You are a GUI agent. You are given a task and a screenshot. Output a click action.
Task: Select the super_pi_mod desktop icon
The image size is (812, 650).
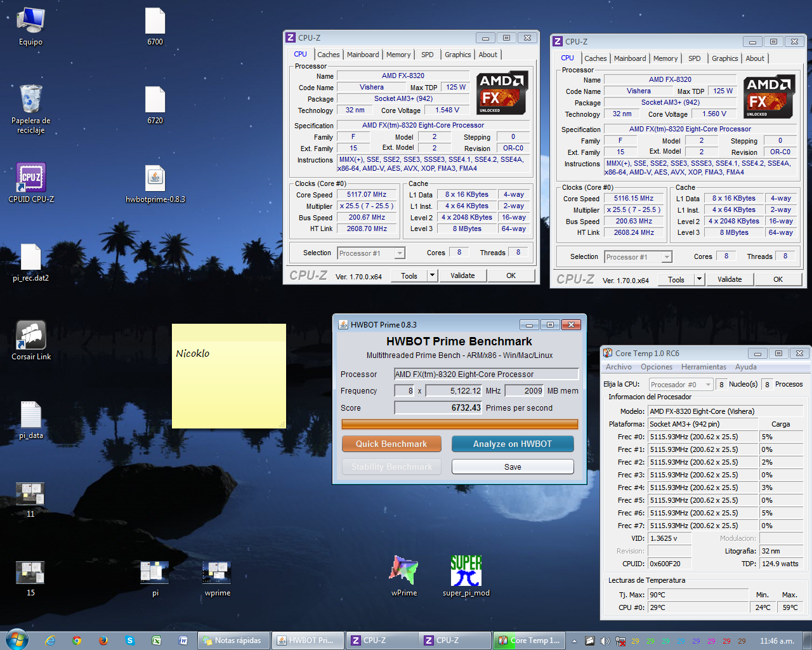466,576
